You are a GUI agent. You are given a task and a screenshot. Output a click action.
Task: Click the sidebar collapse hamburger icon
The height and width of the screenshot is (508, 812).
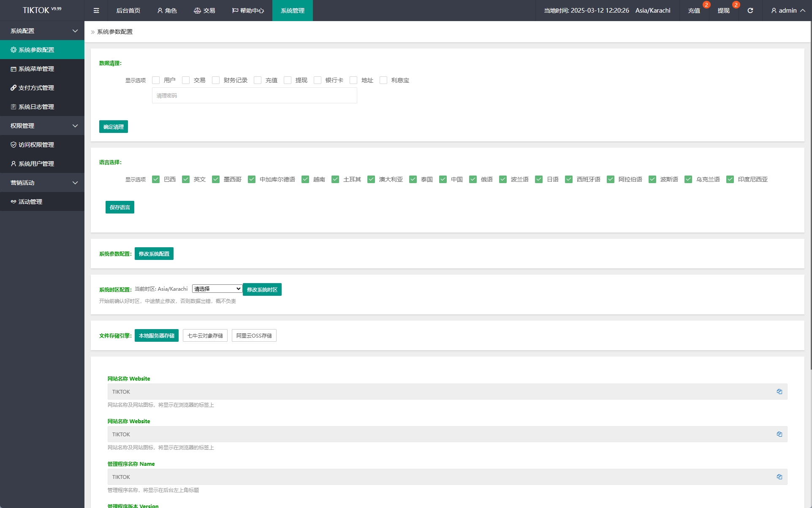[x=96, y=11]
